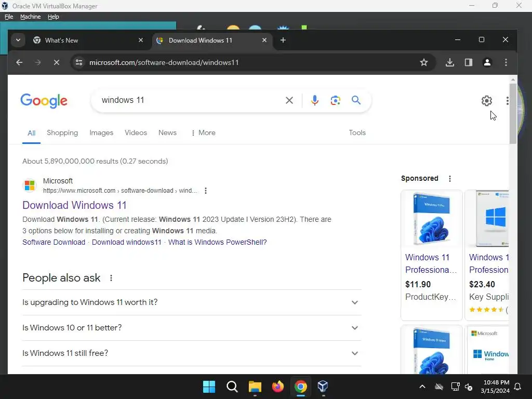Viewport: 532px width, 399px height.
Task: Switch to News results tab
Action: (x=168, y=132)
